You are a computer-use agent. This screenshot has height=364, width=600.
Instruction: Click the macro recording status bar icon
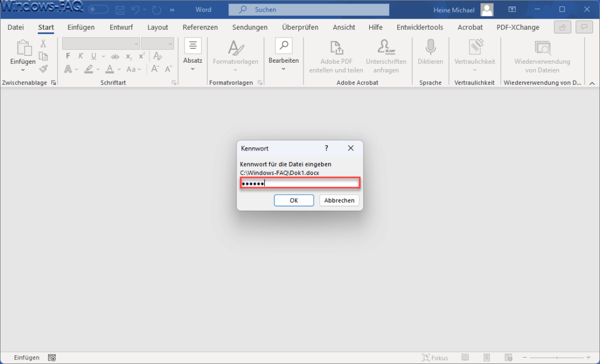click(52, 358)
